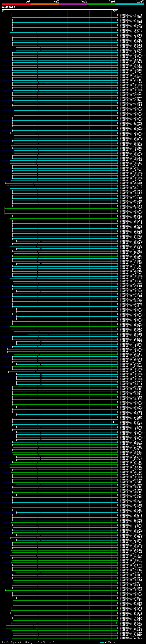Select hit label UniRef100_B5XEA6
The image size is (146, 644).
pyautogui.click(x=131, y=387)
